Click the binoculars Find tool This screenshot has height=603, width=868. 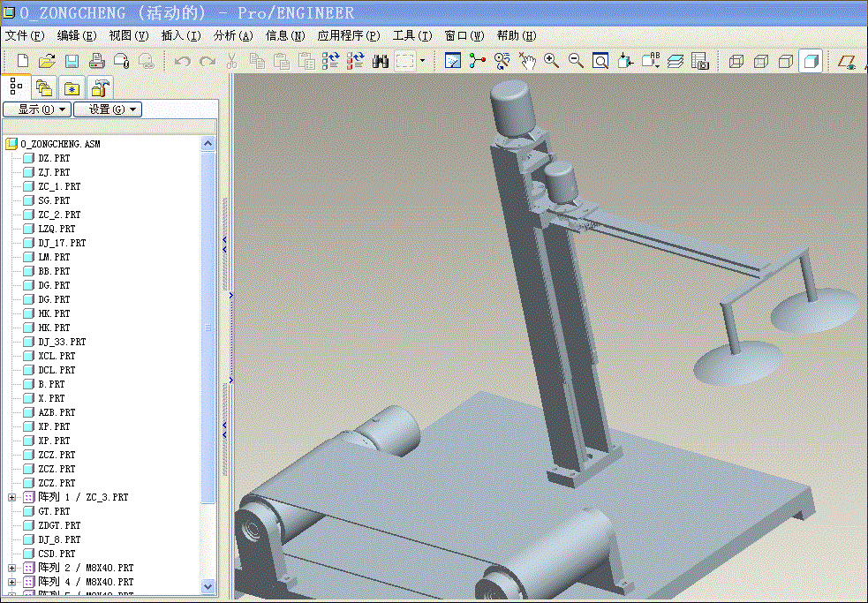pos(381,61)
